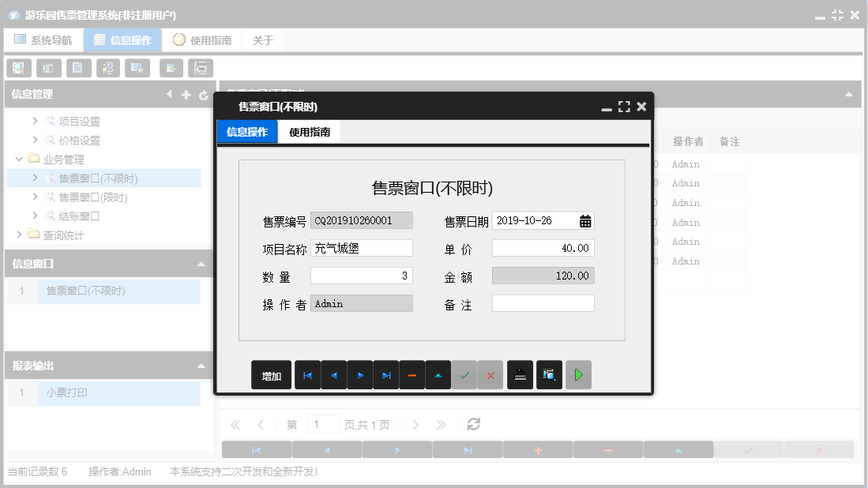Confirm the record with the green checkmark

click(x=464, y=374)
